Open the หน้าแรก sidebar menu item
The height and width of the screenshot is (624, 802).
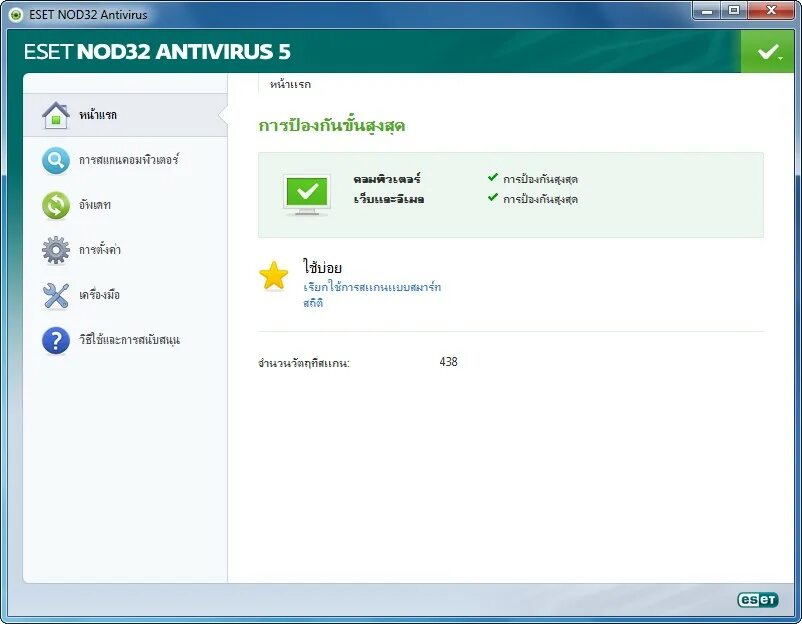coord(125,115)
